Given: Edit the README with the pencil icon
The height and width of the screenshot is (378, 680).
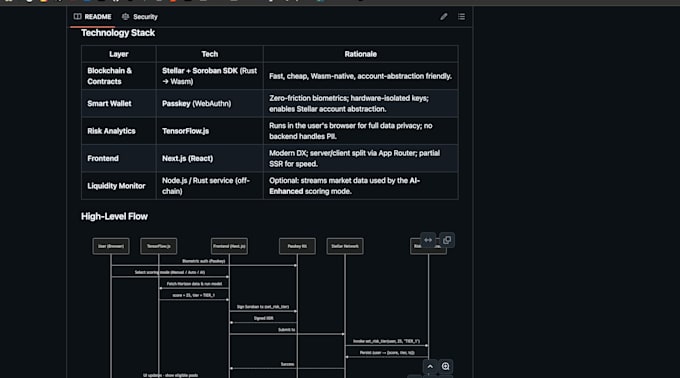Looking at the screenshot, I should click(444, 16).
